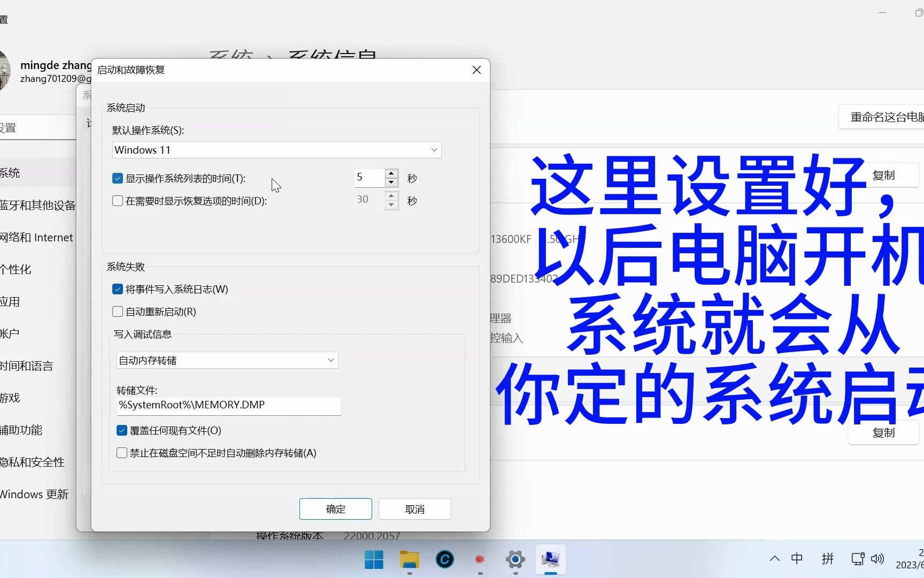The image size is (924, 578).
Task: Cancel dialog with 取消 button
Action: coord(415,509)
